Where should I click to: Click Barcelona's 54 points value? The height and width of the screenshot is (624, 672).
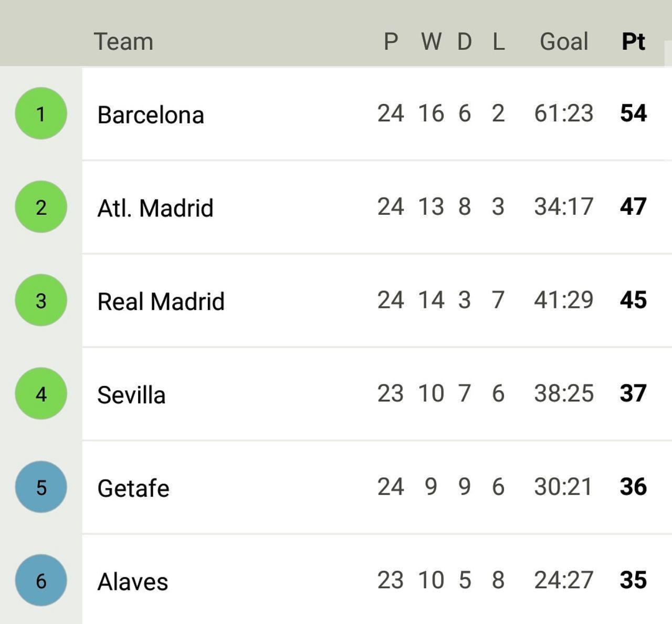pyautogui.click(x=633, y=113)
